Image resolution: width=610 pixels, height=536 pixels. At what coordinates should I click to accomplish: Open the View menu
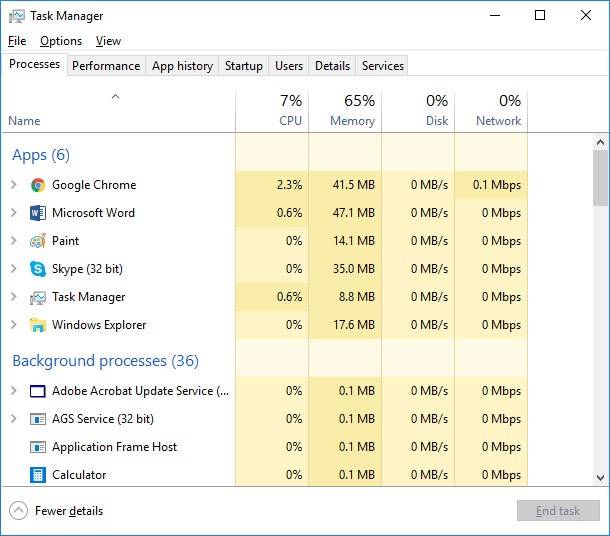pyautogui.click(x=109, y=41)
